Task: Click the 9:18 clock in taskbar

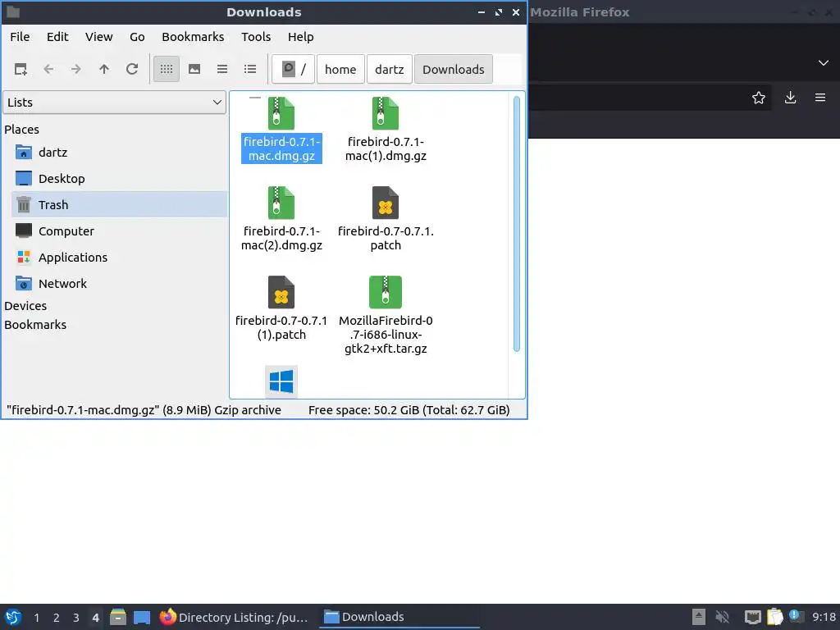Action: (824, 617)
